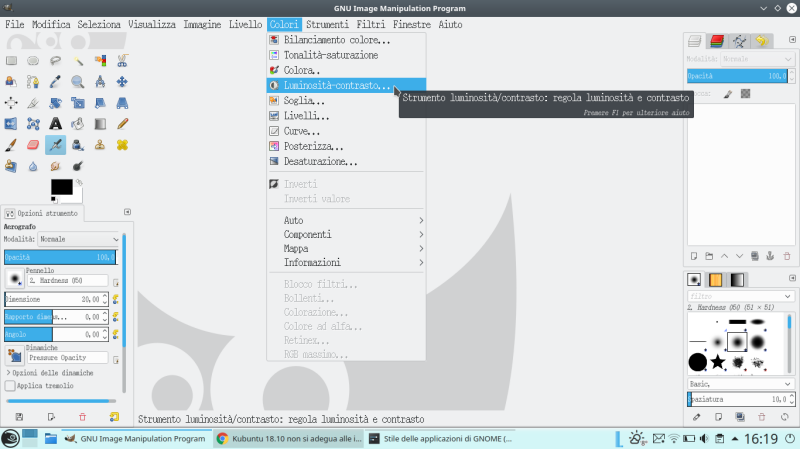Open the Informazioni submenu
800x449 pixels.
tap(346, 263)
